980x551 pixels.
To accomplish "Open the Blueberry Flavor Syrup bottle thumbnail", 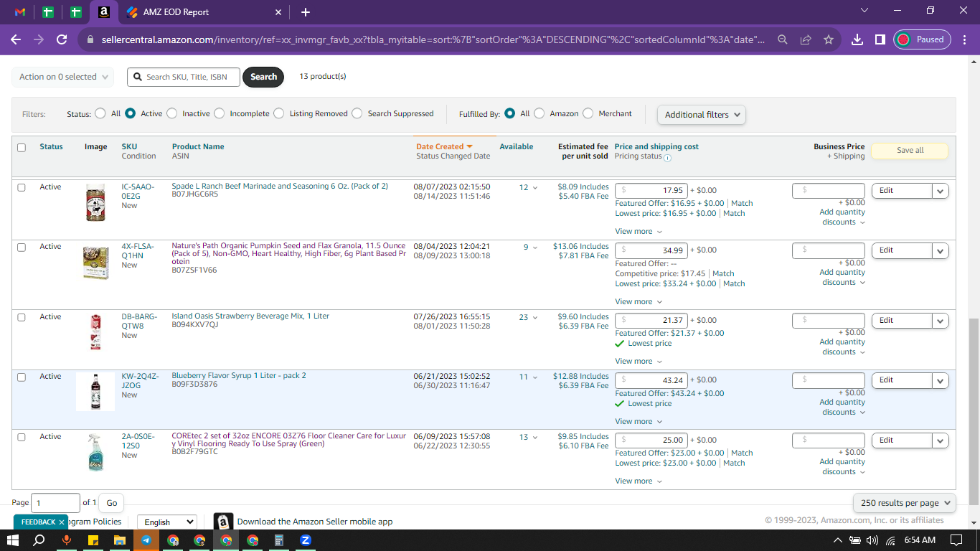I will 95,392.
